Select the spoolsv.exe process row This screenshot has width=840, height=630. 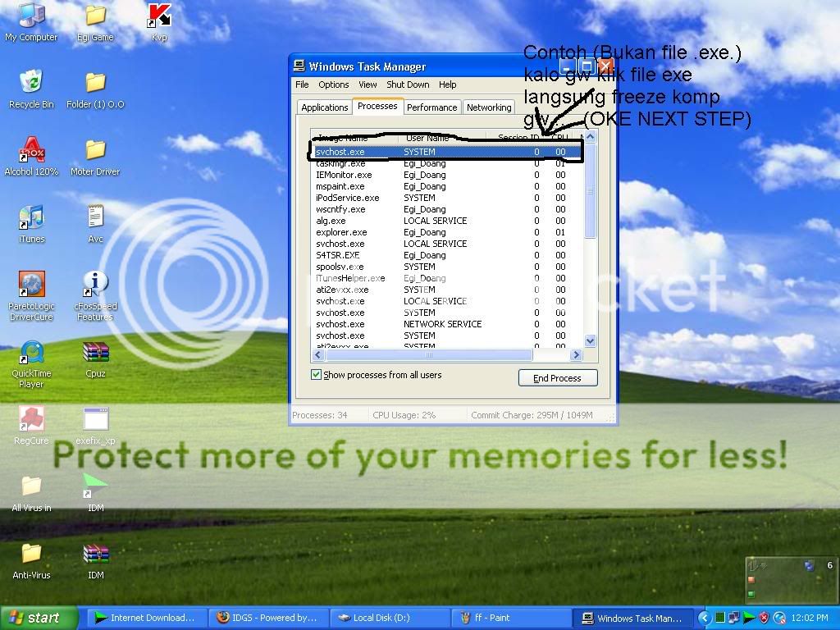pos(447,267)
